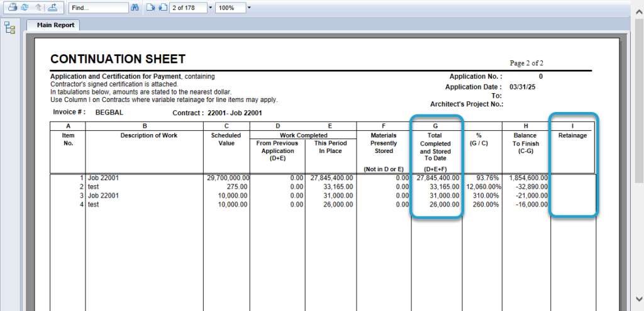Click the 'Architect's Project No.:' label

(467, 105)
